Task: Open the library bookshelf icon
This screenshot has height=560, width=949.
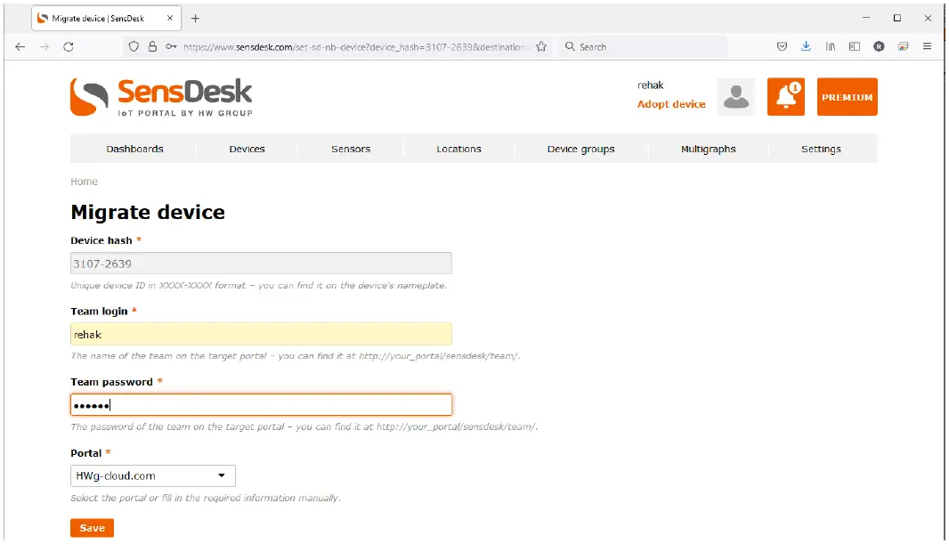Action: click(831, 46)
